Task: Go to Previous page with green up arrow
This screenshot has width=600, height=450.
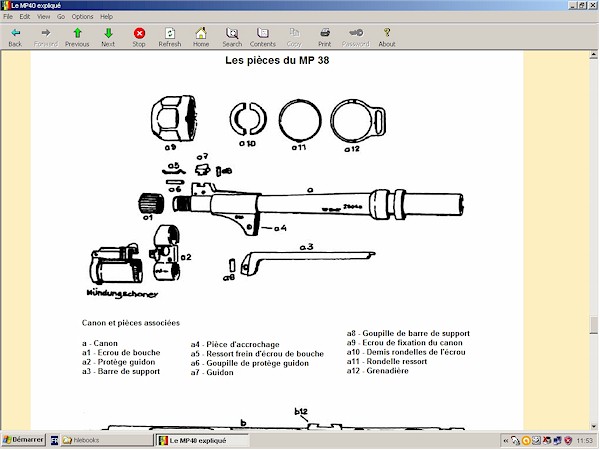Action: coord(77,33)
